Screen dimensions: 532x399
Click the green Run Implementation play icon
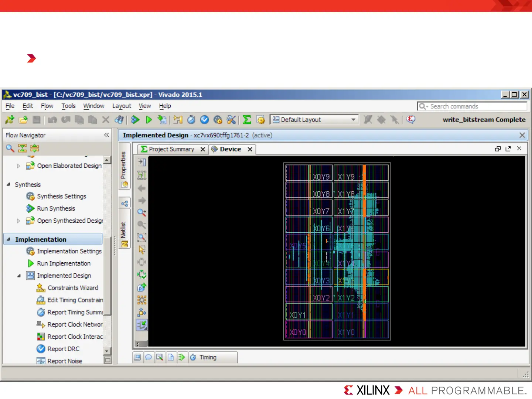tap(149, 120)
